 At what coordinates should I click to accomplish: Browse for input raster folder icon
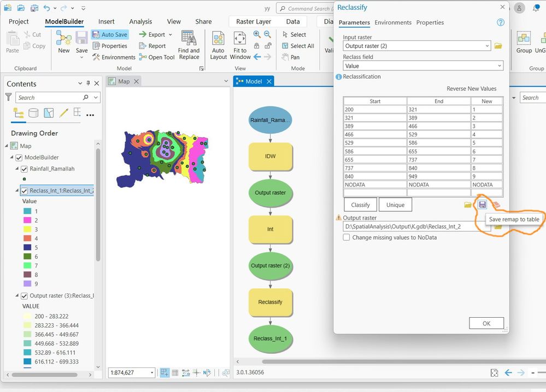(498, 46)
